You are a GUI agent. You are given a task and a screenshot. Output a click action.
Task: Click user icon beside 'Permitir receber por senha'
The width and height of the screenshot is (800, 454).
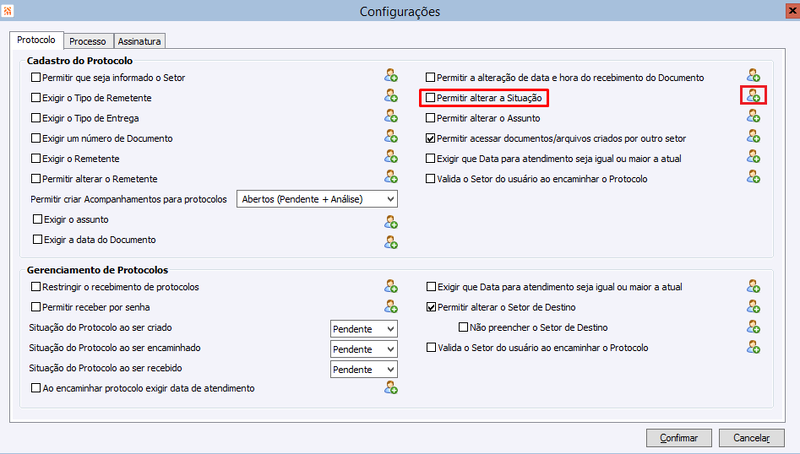[x=391, y=307]
